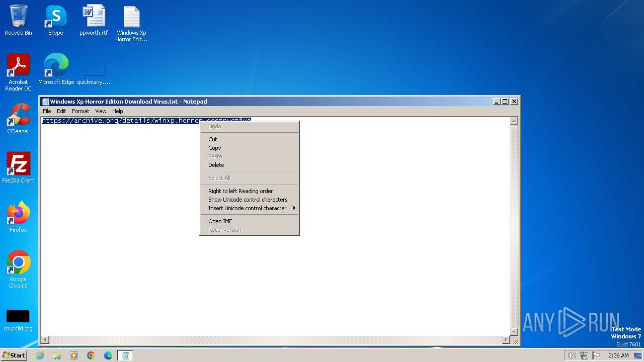Open Windows Explorer taskbar folder icon
Viewport: 644px width, 362px height.
pos(57,355)
